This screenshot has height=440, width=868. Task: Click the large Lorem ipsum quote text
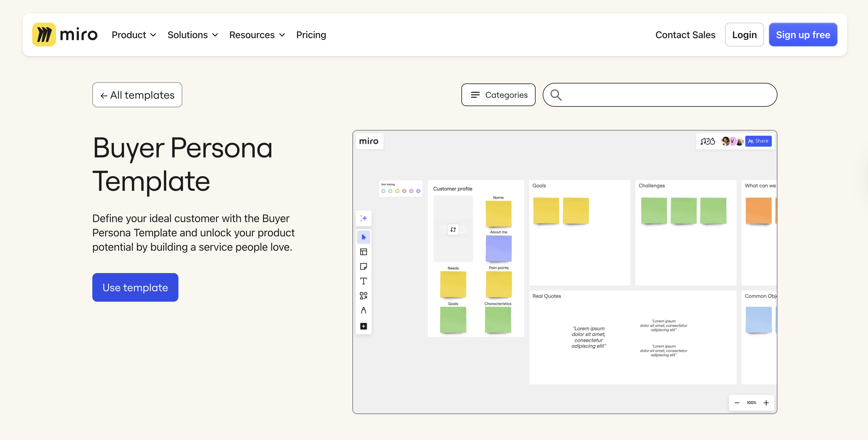point(589,337)
